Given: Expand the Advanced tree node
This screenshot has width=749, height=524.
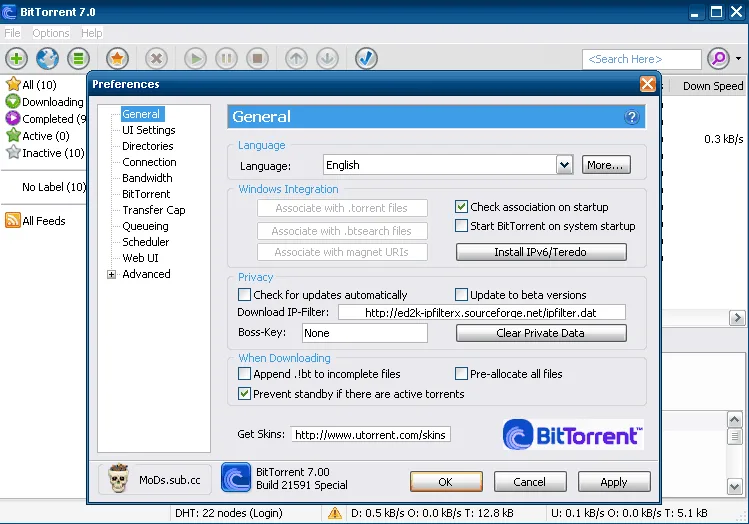Looking at the screenshot, I should [111, 274].
